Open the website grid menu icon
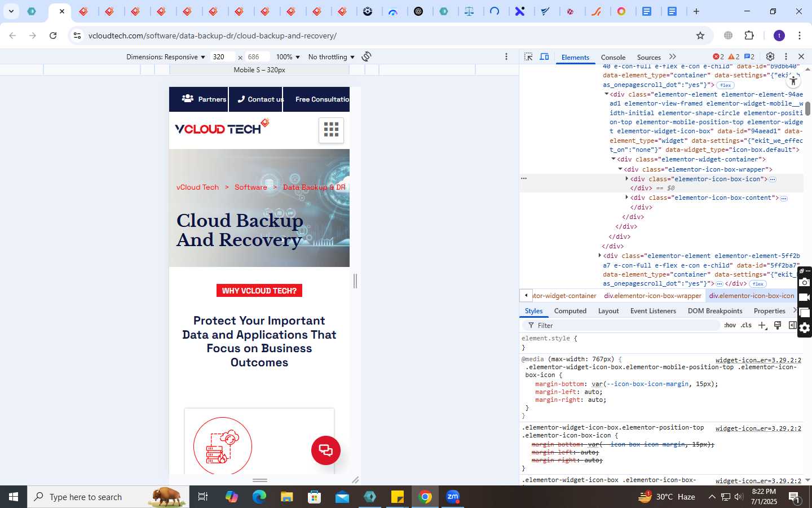Screen dimensions: 812x508 pos(332,130)
